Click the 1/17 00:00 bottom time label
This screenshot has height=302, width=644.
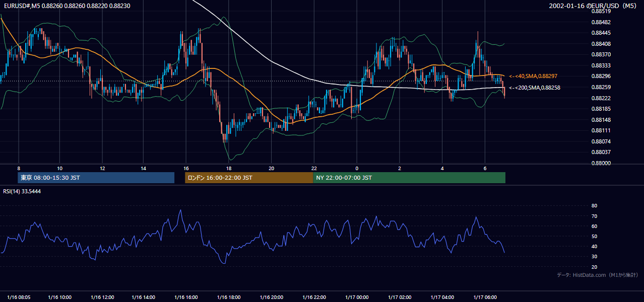tap(357, 296)
